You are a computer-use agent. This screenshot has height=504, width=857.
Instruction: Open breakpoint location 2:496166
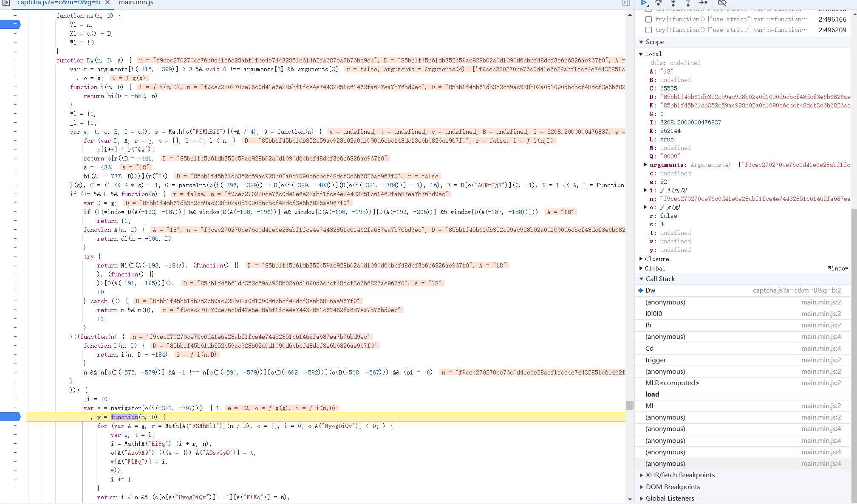[832, 20]
